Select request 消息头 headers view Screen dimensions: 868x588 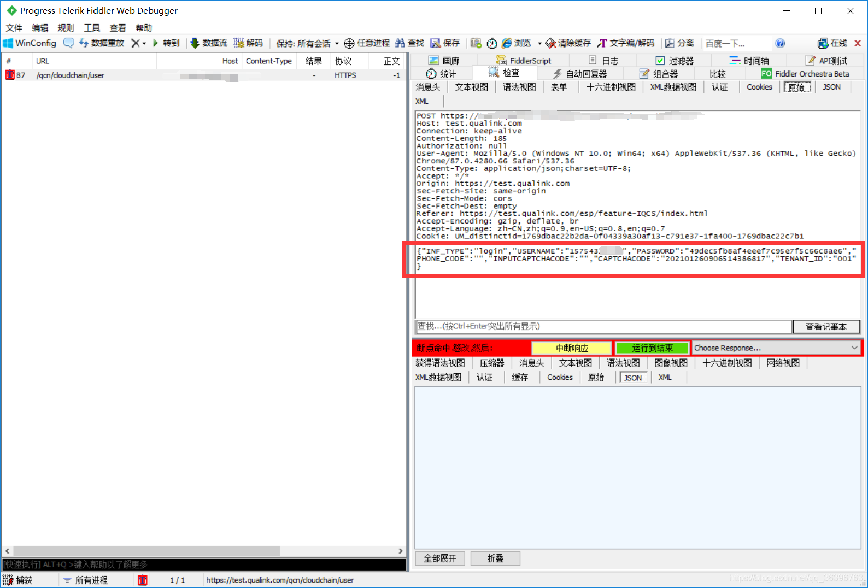427,87
